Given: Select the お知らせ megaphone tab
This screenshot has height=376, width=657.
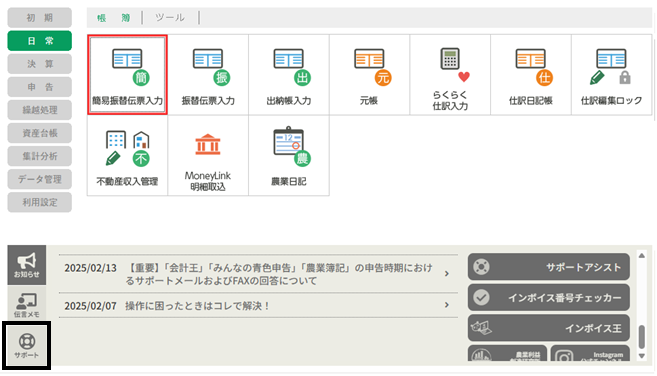Looking at the screenshot, I should pos(27,265).
